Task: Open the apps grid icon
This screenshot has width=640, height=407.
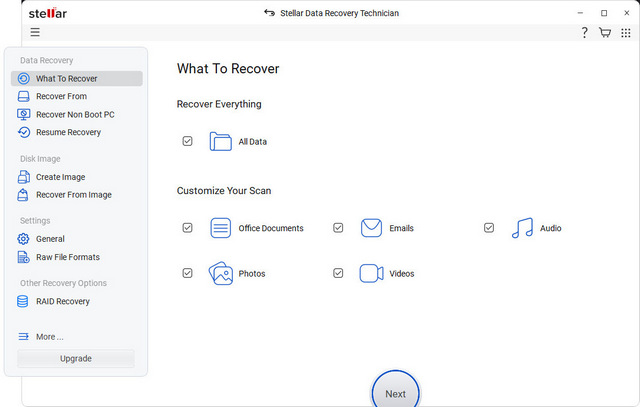Action: (626, 33)
